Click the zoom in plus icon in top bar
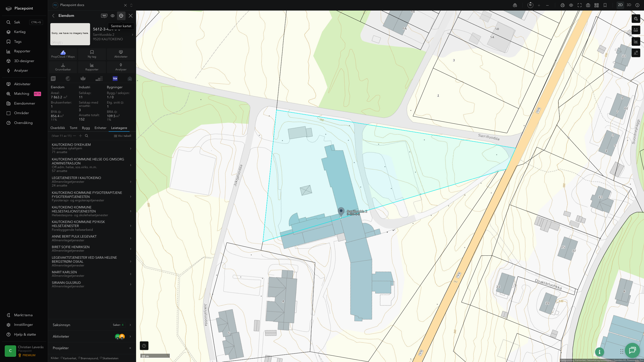This screenshot has width=644, height=362. 539,5
